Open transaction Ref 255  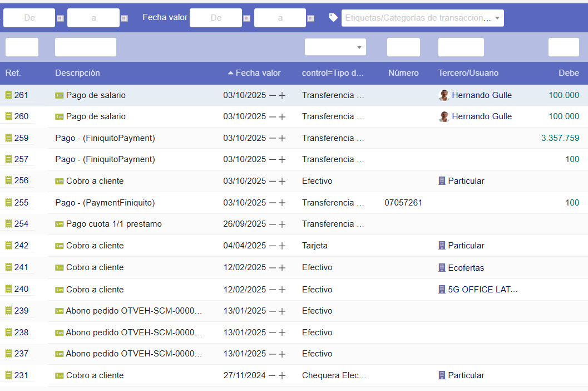21,203
